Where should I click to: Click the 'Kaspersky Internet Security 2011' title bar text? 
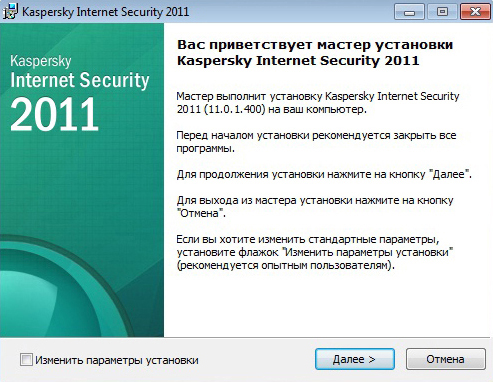[105, 12]
